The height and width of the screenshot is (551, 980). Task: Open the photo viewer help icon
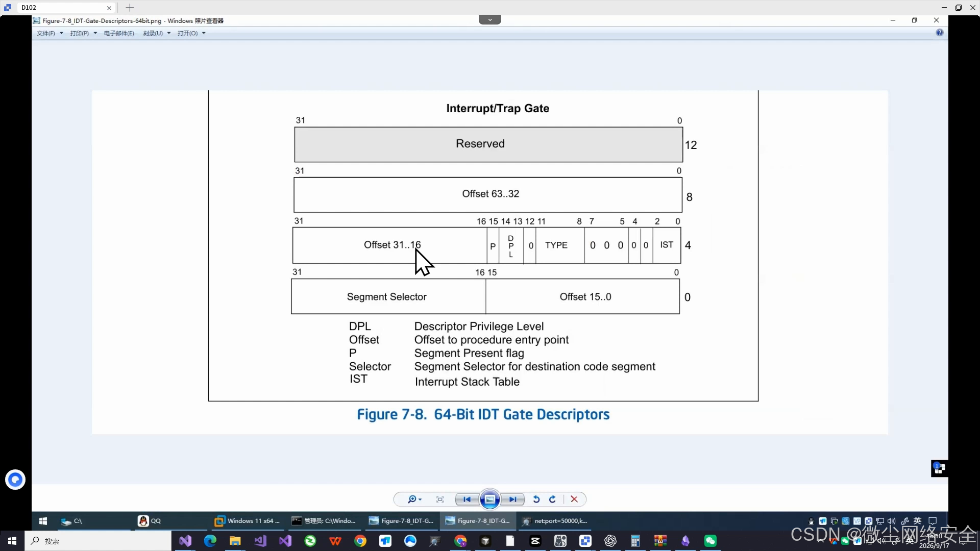(940, 33)
